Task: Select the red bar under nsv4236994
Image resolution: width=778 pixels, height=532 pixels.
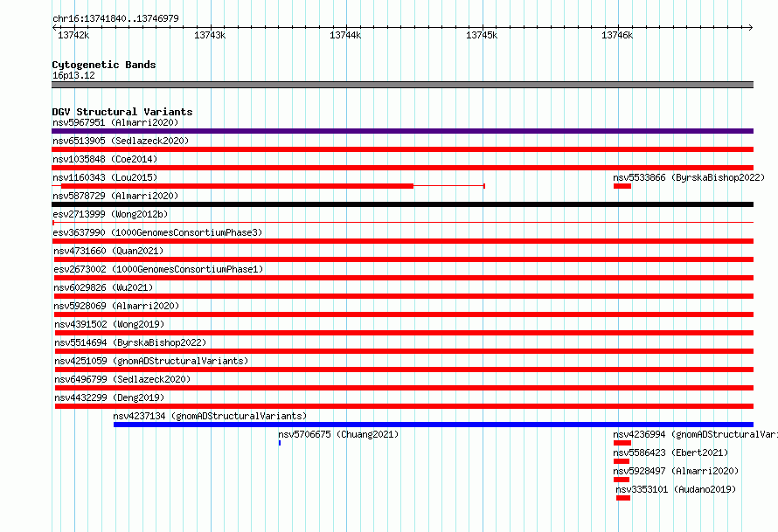Action: [x=622, y=443]
